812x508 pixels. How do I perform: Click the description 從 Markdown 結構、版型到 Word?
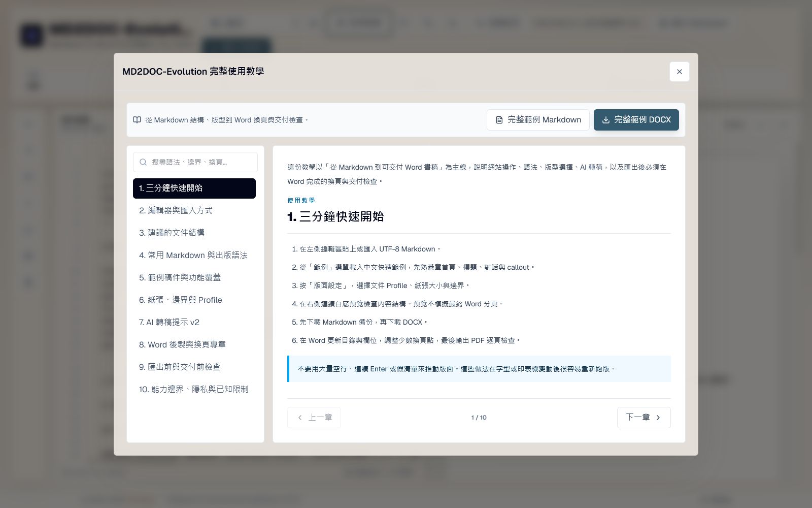click(x=226, y=120)
